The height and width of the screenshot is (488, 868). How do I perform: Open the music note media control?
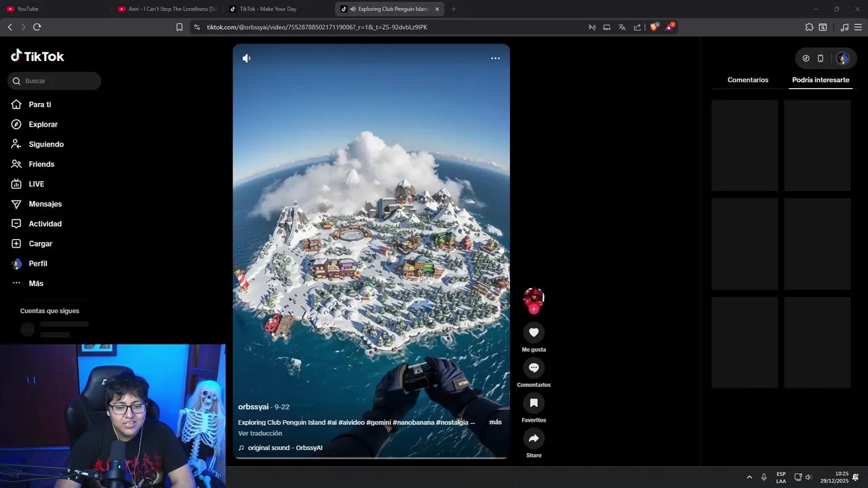tap(844, 27)
